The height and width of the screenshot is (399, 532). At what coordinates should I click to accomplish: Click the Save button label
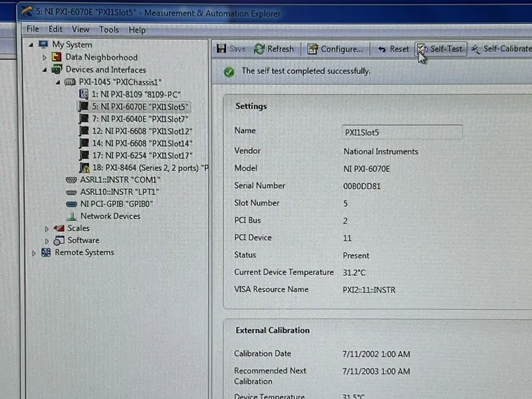click(x=237, y=49)
